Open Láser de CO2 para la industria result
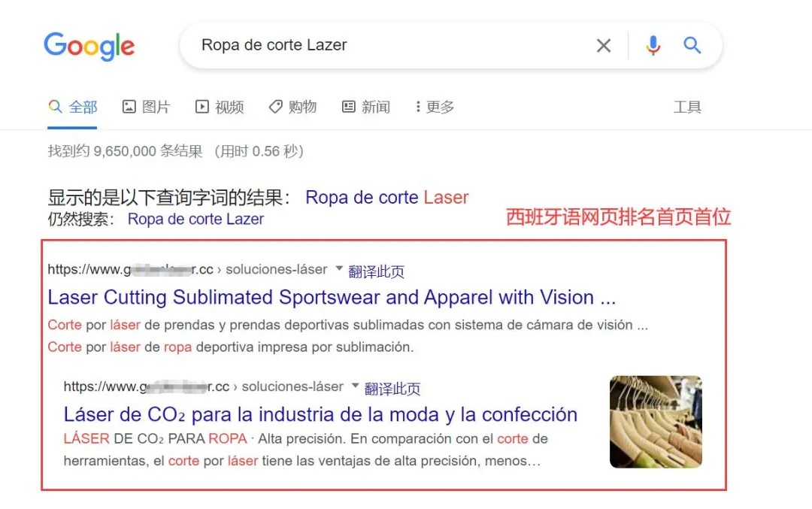The image size is (812, 509). 320,414
